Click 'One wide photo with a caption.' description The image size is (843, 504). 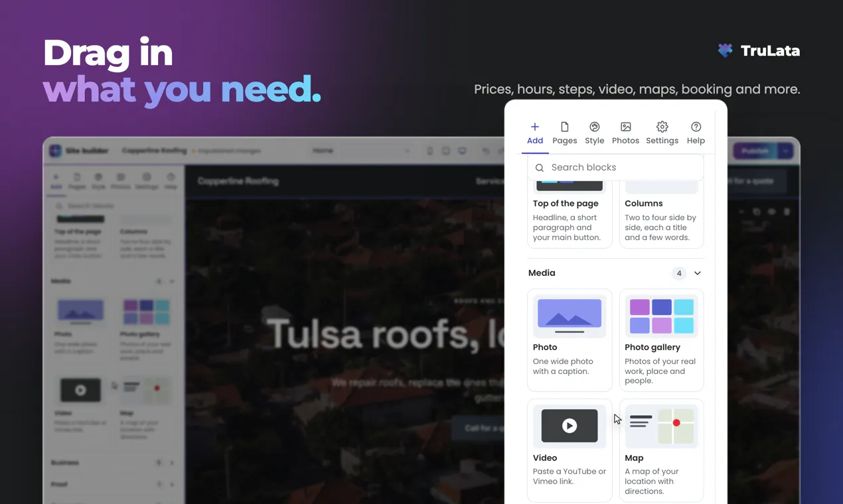coord(563,366)
